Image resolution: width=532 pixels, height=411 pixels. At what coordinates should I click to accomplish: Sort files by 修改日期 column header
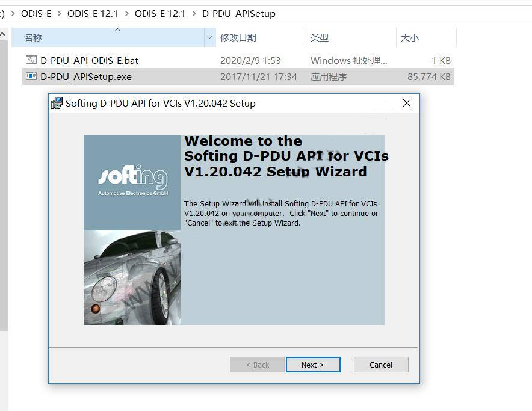coord(238,37)
